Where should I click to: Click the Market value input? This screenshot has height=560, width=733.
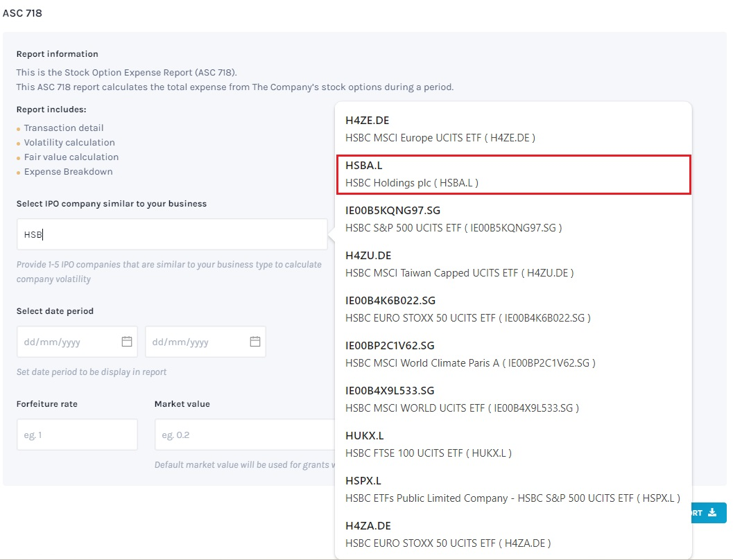[245, 435]
